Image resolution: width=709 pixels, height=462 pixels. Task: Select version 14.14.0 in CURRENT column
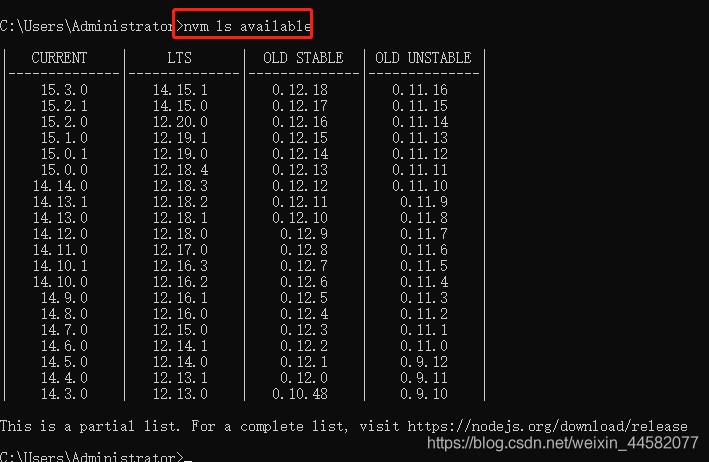pos(60,186)
